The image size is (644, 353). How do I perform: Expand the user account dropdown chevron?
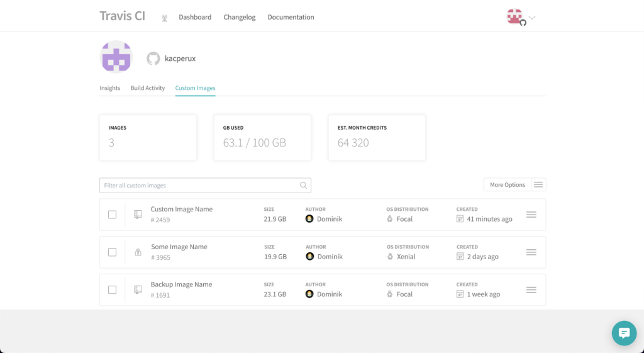coord(532,18)
